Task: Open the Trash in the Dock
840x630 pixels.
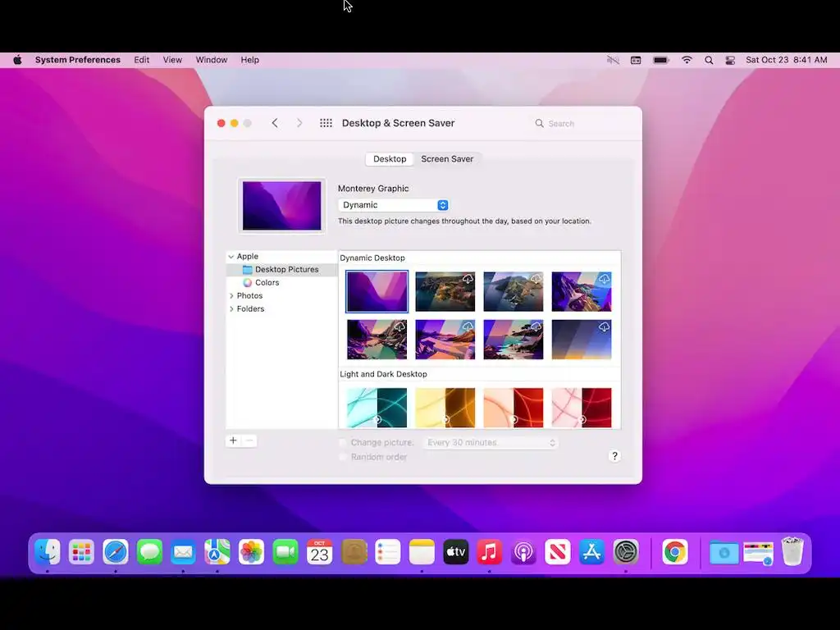Action: coord(792,552)
